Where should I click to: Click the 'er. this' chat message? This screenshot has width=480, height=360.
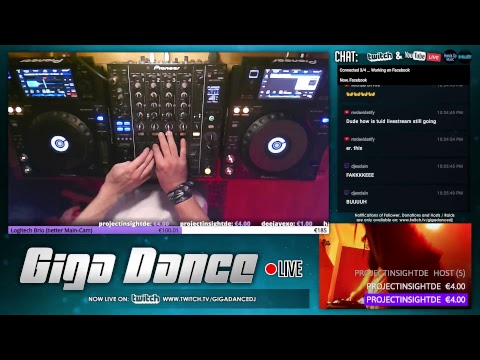[354, 148]
